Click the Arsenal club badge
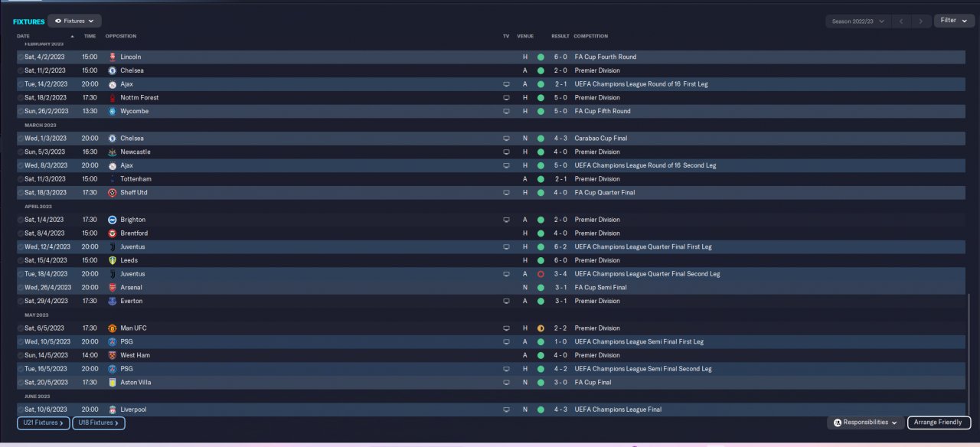Screen dimensions: 980x447 point(112,288)
